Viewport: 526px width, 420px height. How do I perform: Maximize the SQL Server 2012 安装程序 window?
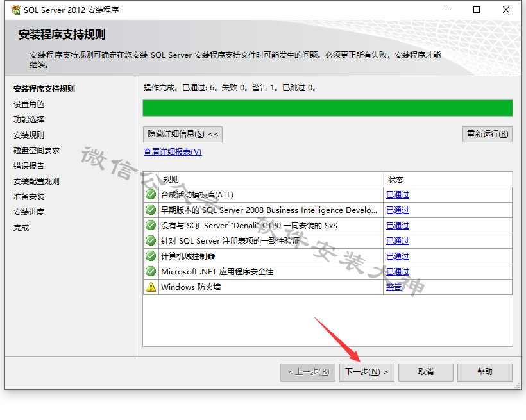pyautogui.click(x=477, y=10)
